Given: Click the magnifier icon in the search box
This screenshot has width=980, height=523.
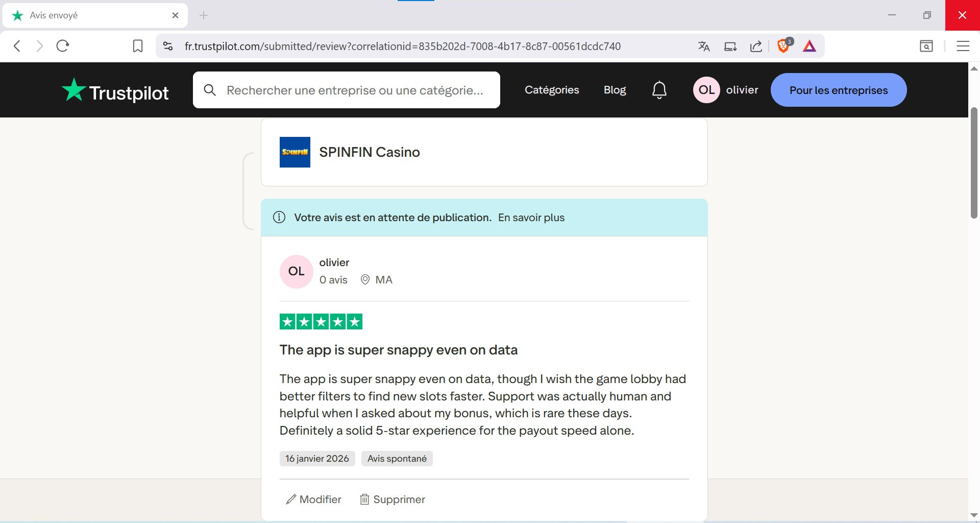Looking at the screenshot, I should coord(210,90).
